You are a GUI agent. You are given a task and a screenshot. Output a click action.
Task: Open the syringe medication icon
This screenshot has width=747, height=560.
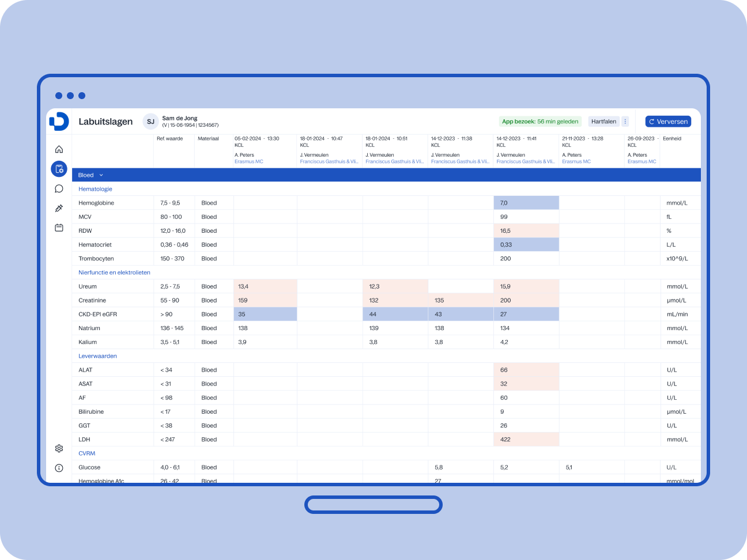coord(59,208)
